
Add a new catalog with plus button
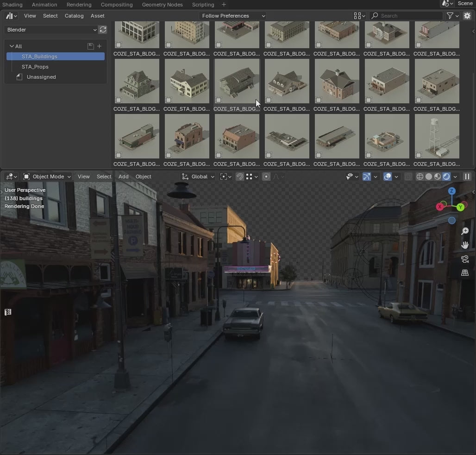(x=99, y=46)
